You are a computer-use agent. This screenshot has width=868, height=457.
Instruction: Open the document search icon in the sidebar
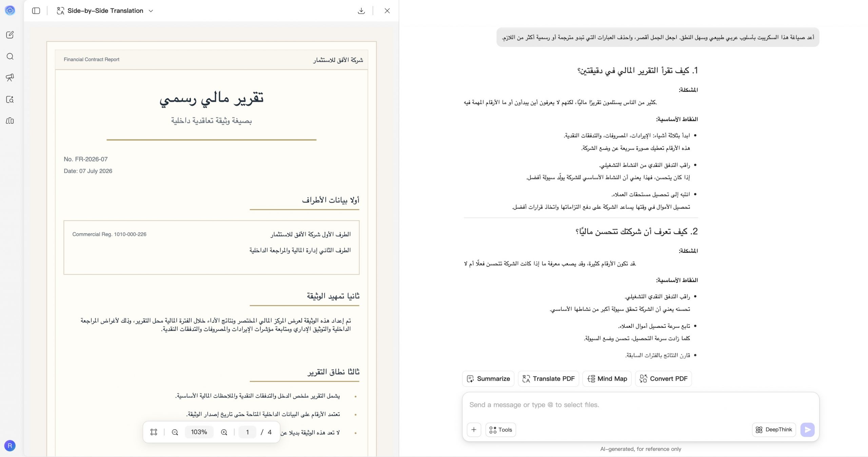(10, 99)
